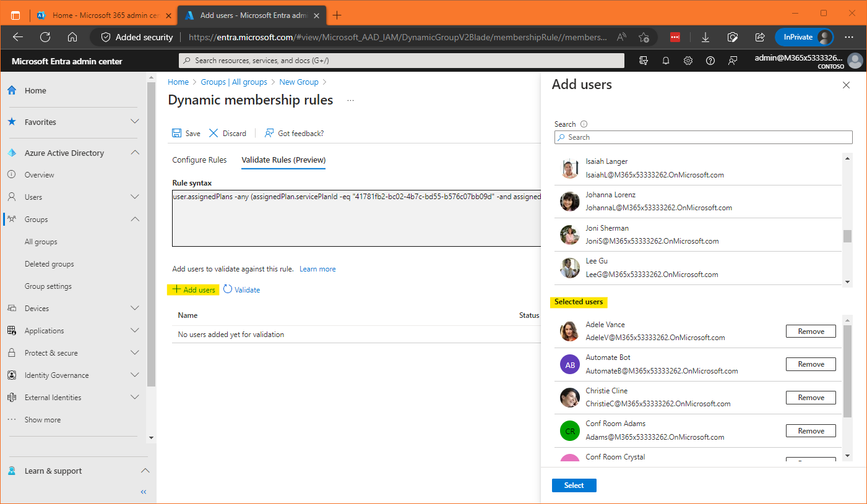The height and width of the screenshot is (504, 867).
Task: Remove Christie Cline from selected users
Action: [811, 398]
